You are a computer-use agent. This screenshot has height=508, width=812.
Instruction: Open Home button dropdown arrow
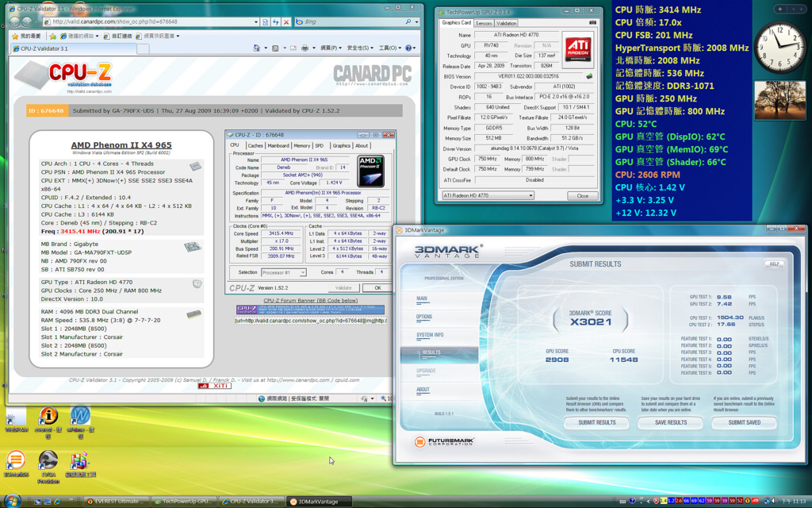coord(265,48)
